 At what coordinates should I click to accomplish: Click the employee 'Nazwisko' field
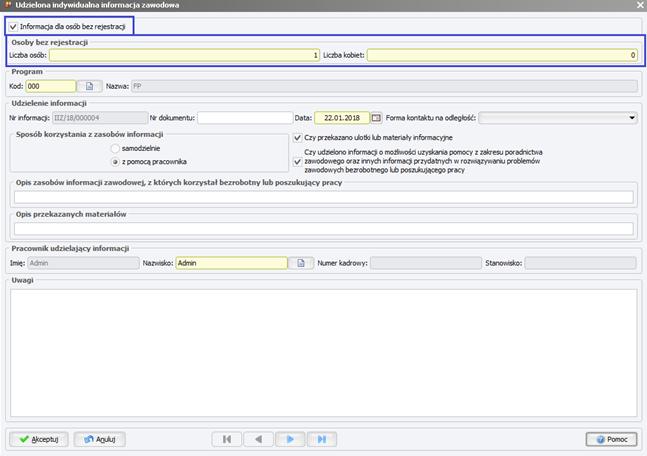point(231,263)
